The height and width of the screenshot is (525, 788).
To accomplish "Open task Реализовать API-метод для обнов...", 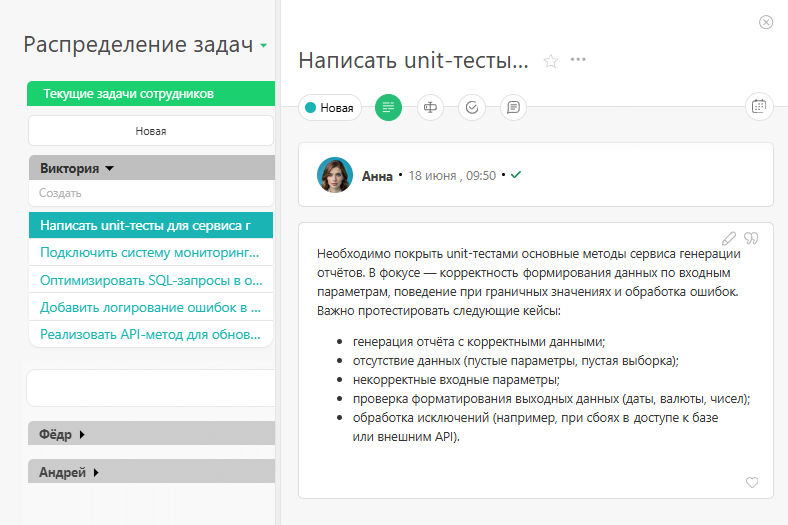I will [151, 334].
